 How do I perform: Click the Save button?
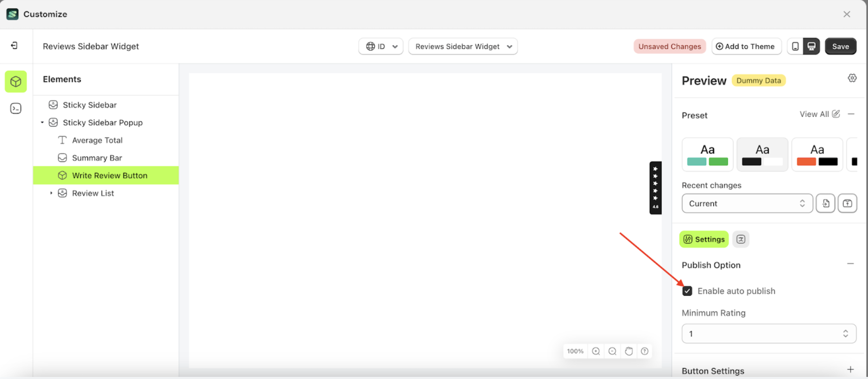[x=840, y=46]
